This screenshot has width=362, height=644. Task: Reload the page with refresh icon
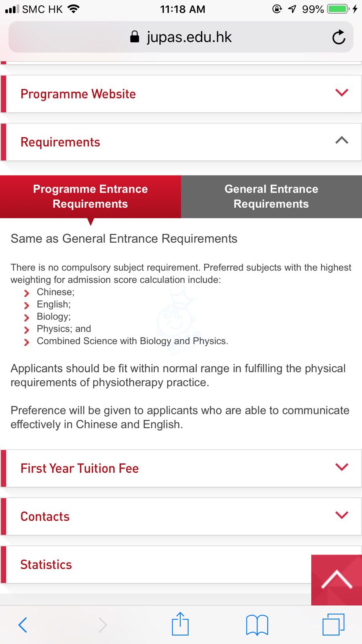339,37
